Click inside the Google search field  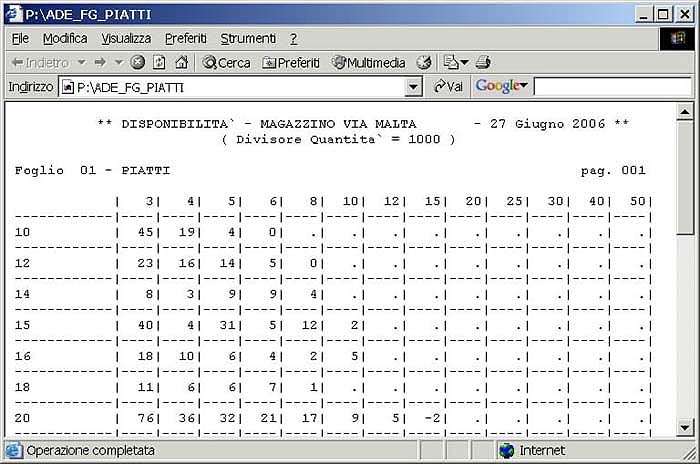611,87
